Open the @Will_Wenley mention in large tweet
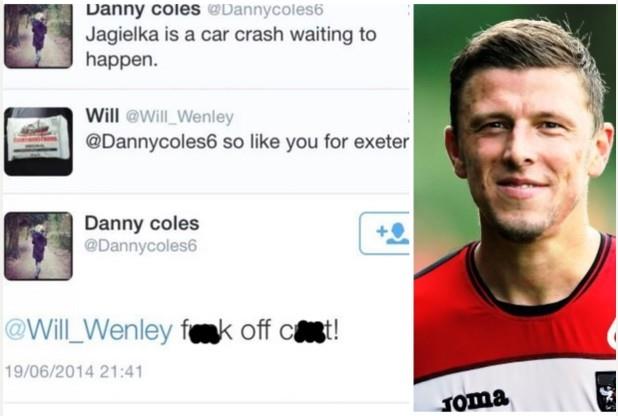Screen dimensions: 618x416 [x=89, y=330]
